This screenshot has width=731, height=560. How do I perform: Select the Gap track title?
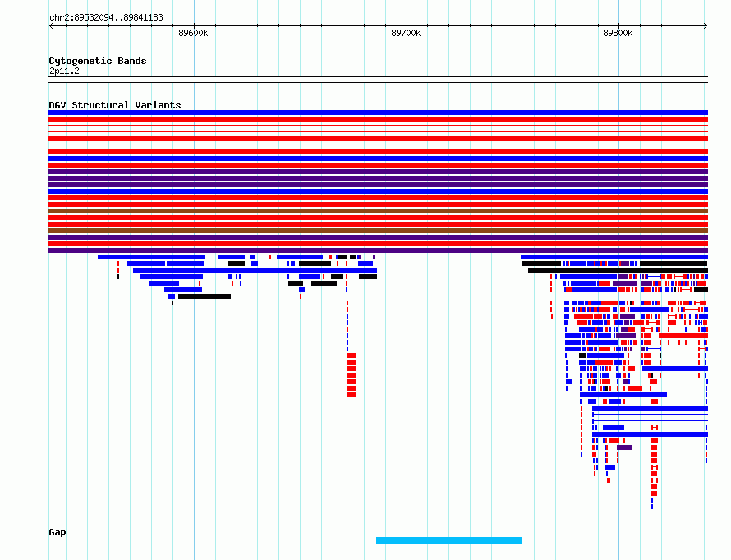[x=57, y=532]
